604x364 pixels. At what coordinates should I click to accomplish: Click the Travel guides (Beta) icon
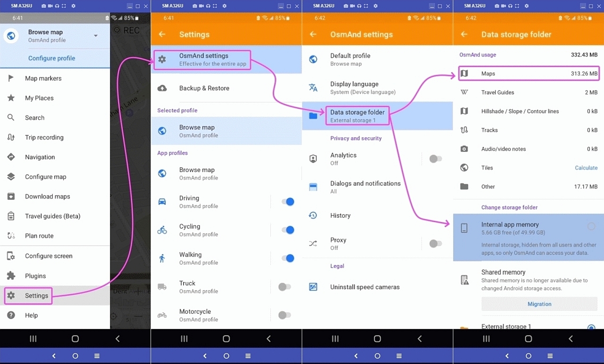pos(11,216)
